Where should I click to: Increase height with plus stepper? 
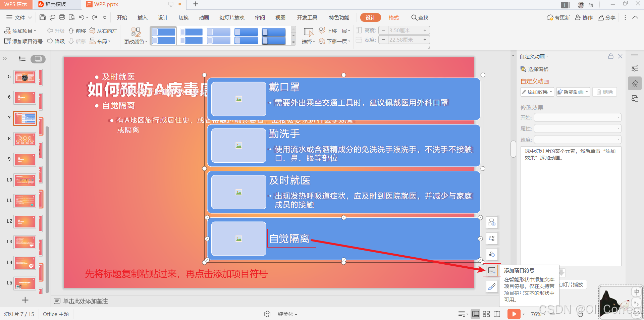click(425, 30)
